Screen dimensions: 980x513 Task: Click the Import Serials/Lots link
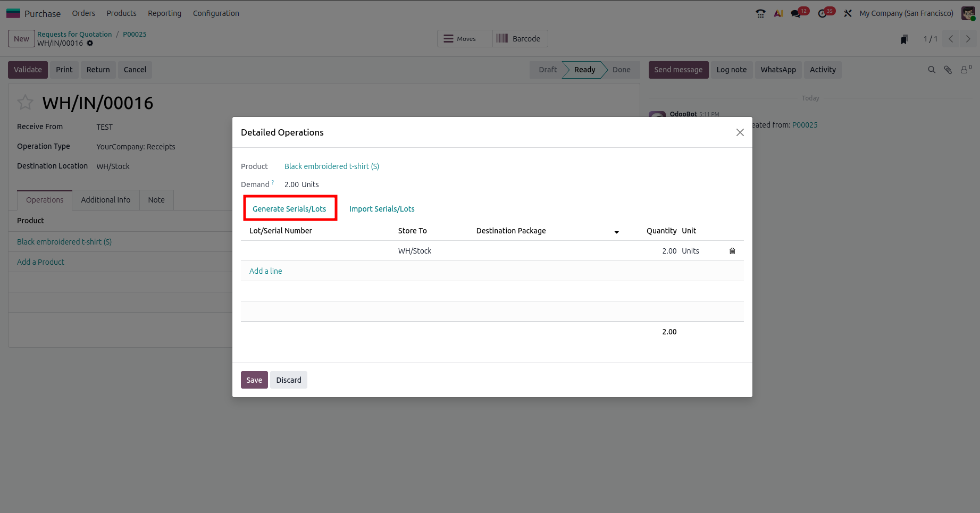pos(382,209)
